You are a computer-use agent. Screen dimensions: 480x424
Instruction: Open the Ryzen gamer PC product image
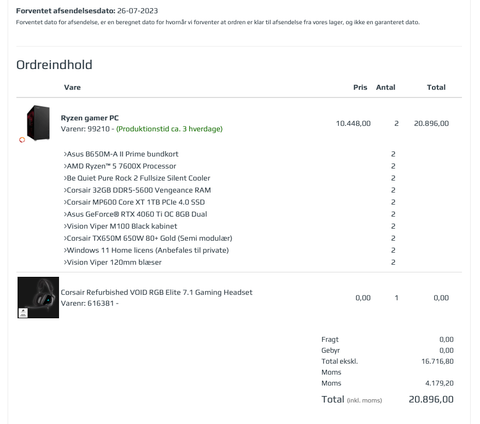pos(38,123)
